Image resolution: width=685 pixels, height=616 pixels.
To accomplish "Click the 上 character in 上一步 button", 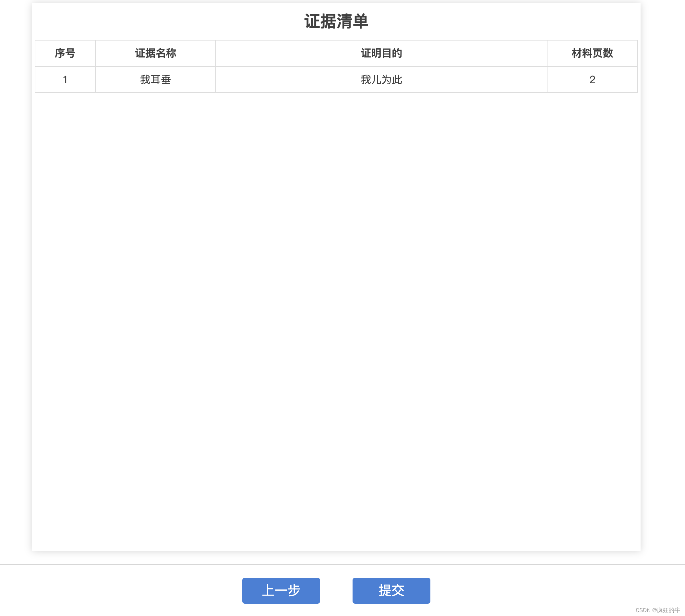I will pos(268,590).
